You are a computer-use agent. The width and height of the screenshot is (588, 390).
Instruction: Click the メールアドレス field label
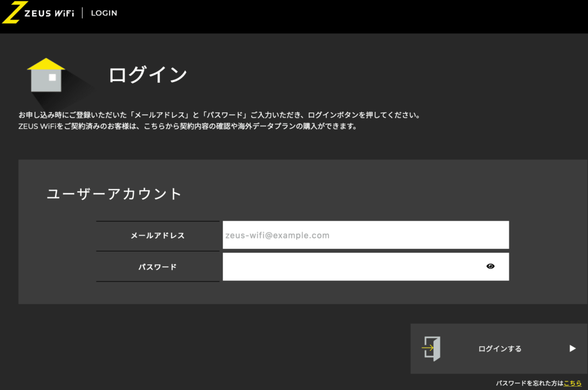tap(157, 235)
